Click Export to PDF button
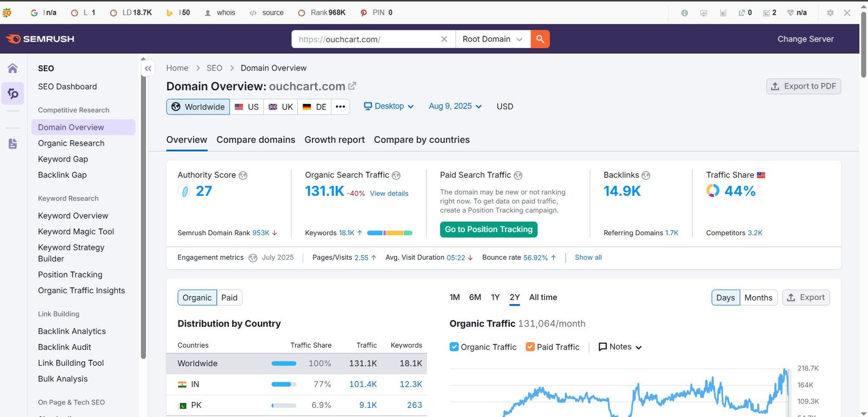 coord(803,86)
